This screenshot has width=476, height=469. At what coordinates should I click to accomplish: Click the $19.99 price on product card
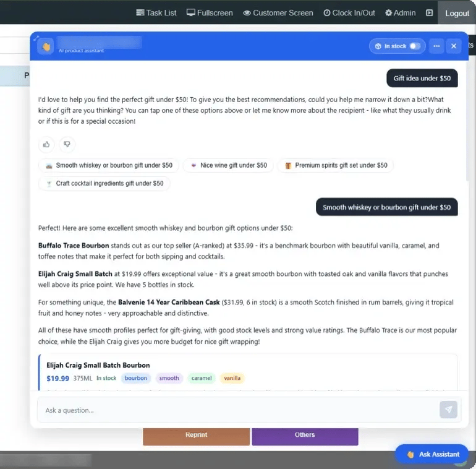57,379
